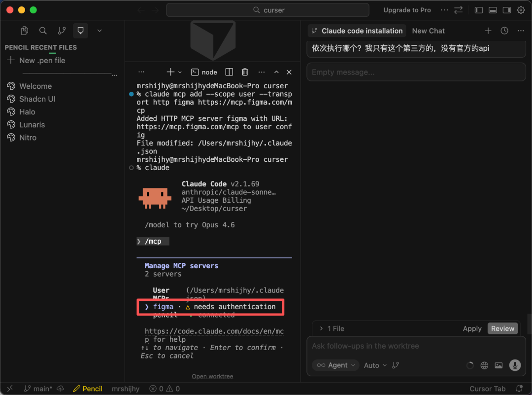Screen dimensions: 532x395
Task: Start new chat with plus icon
Action: tap(488, 31)
